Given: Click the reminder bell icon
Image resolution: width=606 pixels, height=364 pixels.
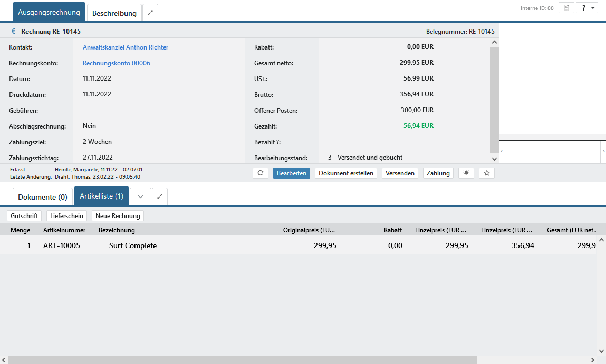Looking at the screenshot, I should [x=466, y=173].
